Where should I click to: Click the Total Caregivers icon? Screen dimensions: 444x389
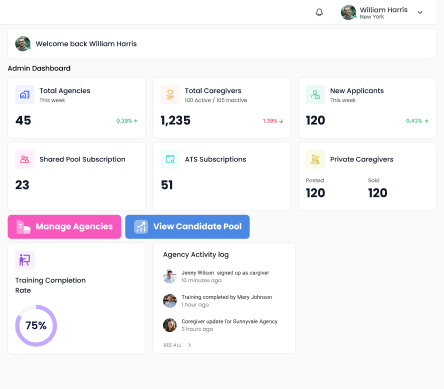[170, 95]
